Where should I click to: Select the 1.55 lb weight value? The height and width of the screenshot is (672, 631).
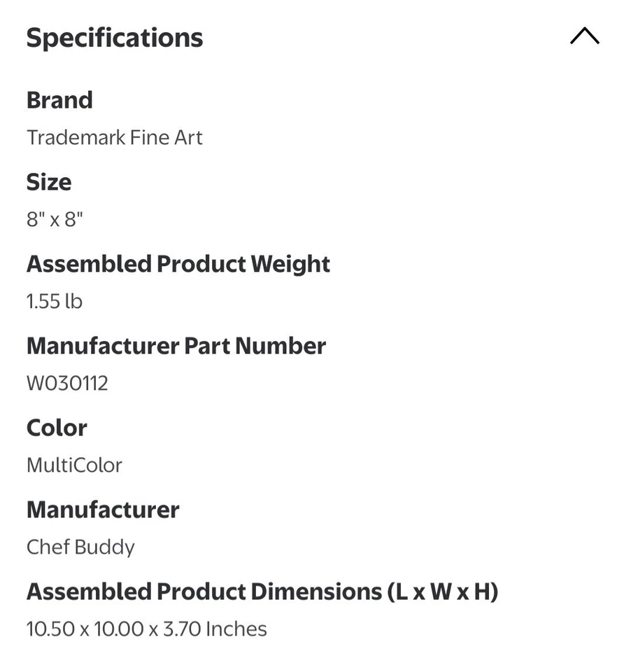click(55, 302)
